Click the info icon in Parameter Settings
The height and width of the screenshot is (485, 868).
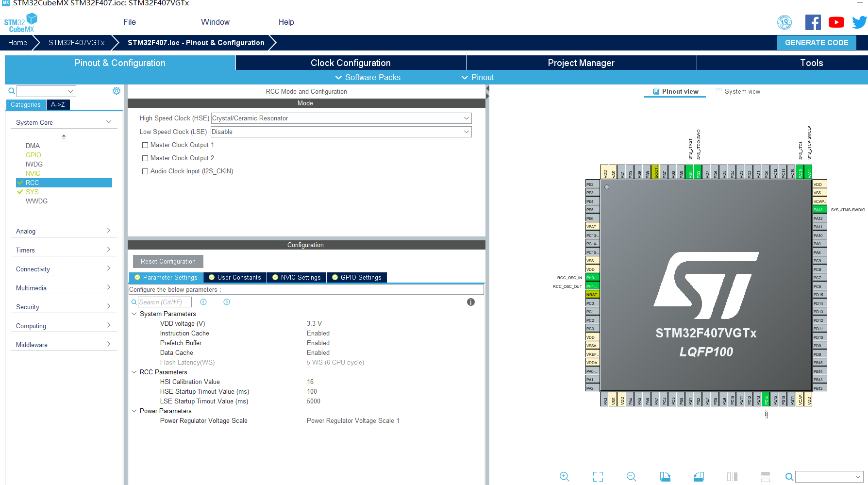click(470, 302)
